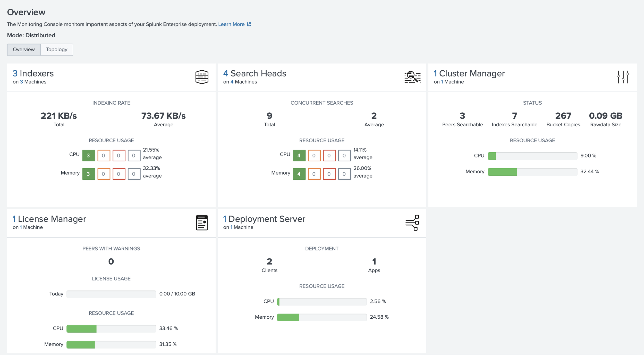Click the 221 KB/s total indexing rate

point(59,116)
